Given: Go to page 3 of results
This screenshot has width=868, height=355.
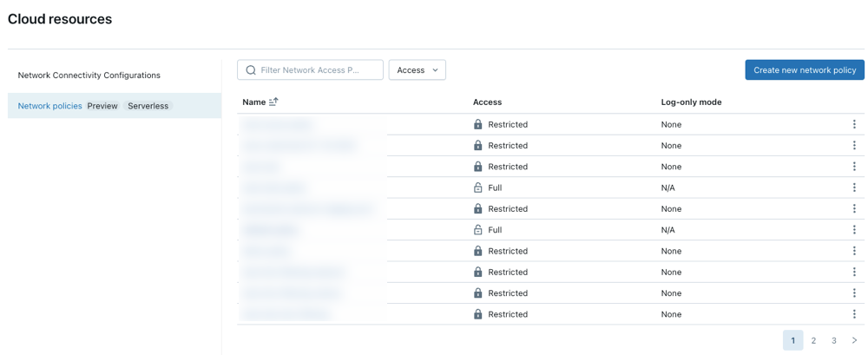Looking at the screenshot, I should [833, 340].
